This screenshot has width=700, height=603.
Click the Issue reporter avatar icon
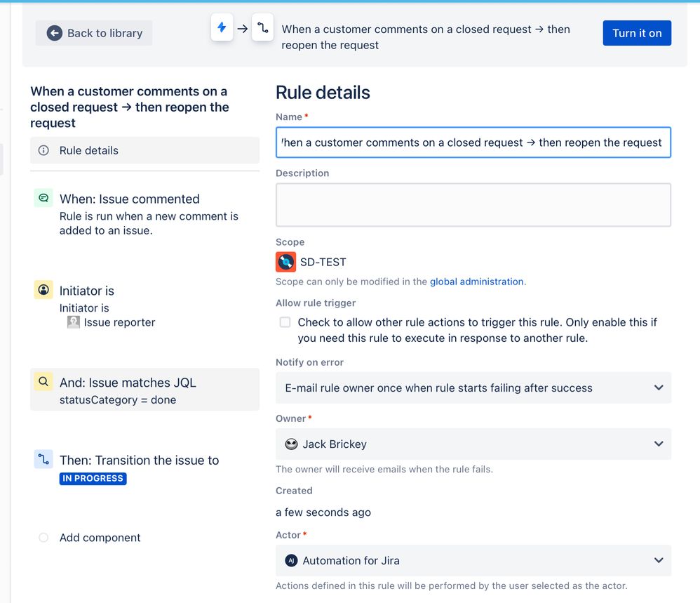[73, 322]
